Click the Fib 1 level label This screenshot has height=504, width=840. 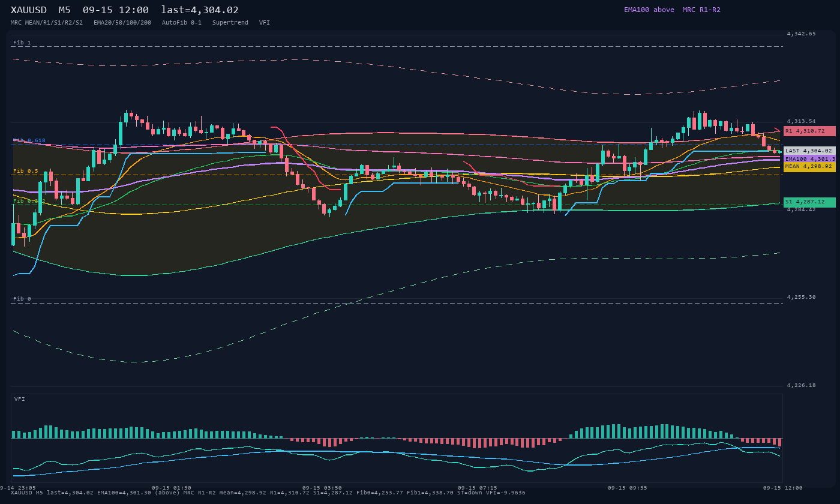pos(22,43)
